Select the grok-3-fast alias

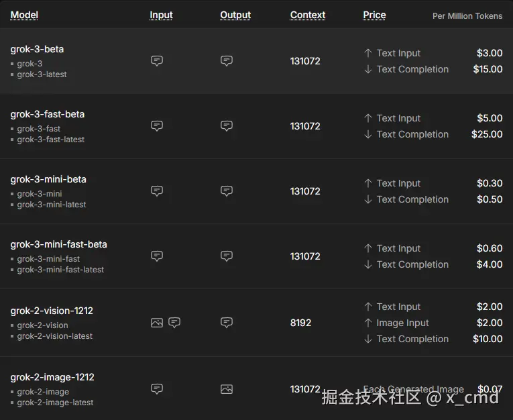pyautogui.click(x=39, y=129)
